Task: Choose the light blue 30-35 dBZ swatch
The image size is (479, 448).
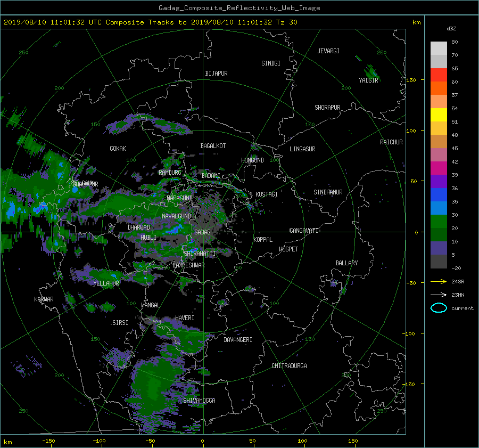Action: (439, 208)
